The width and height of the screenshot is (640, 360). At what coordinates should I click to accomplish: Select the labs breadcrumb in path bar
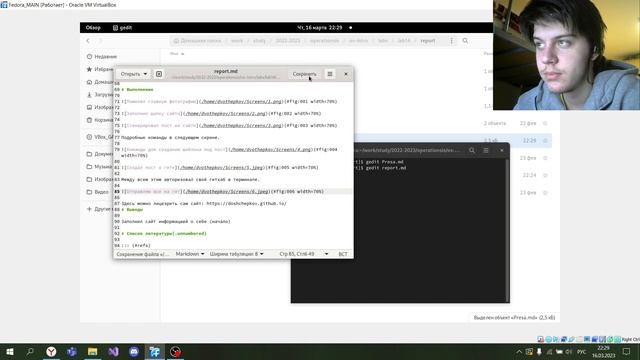[x=382, y=41]
